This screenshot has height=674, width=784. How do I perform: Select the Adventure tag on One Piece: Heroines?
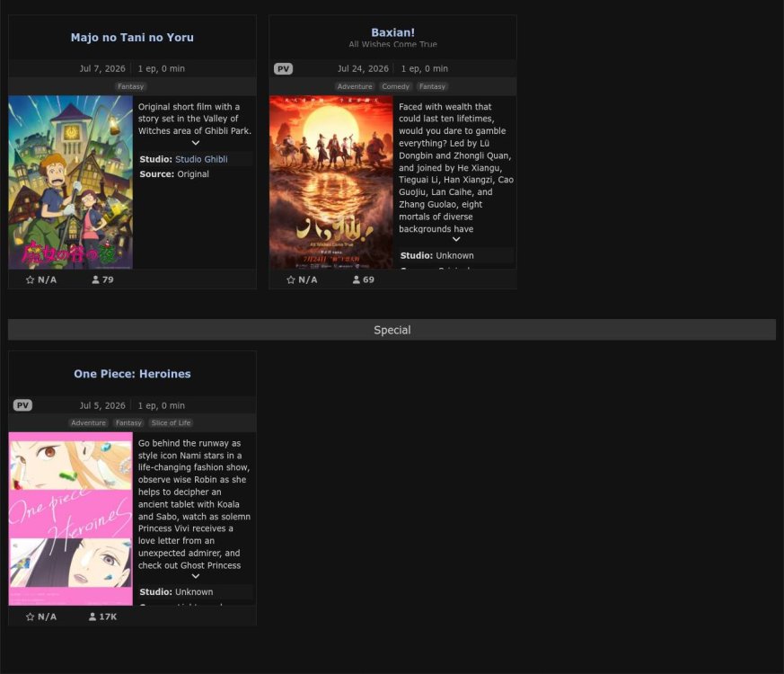(89, 422)
